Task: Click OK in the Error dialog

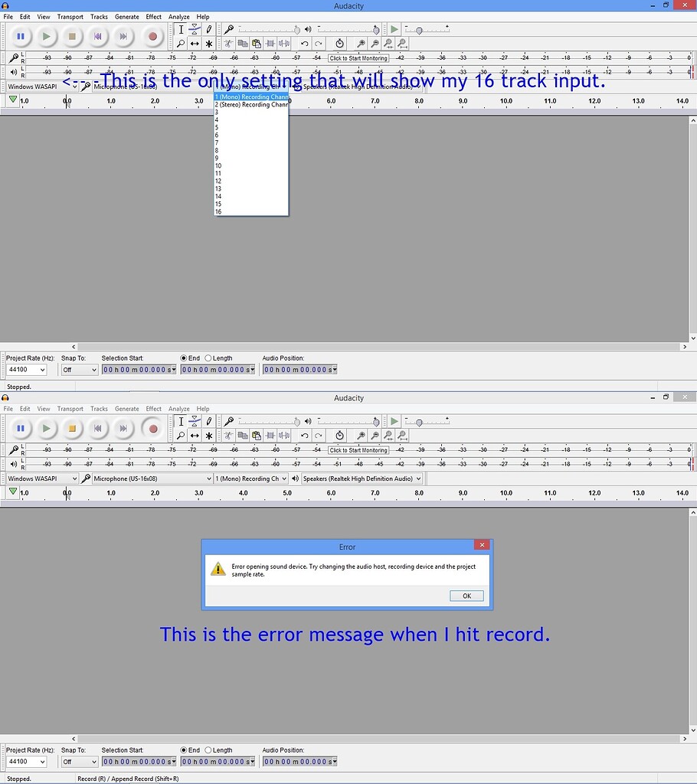Action: [466, 596]
